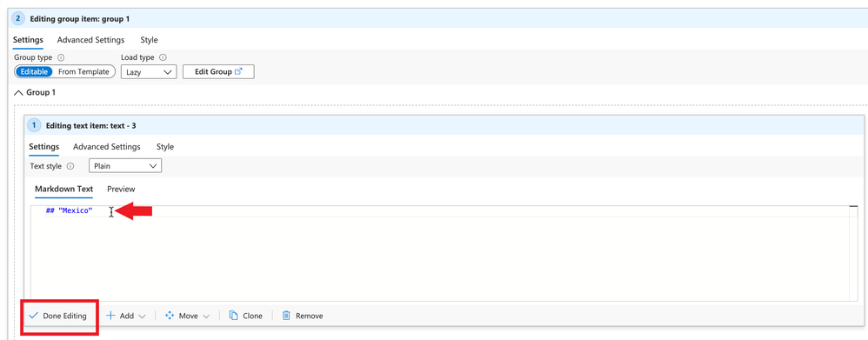
Task: Click inside the Markdown text editor
Action: [x=440, y=253]
